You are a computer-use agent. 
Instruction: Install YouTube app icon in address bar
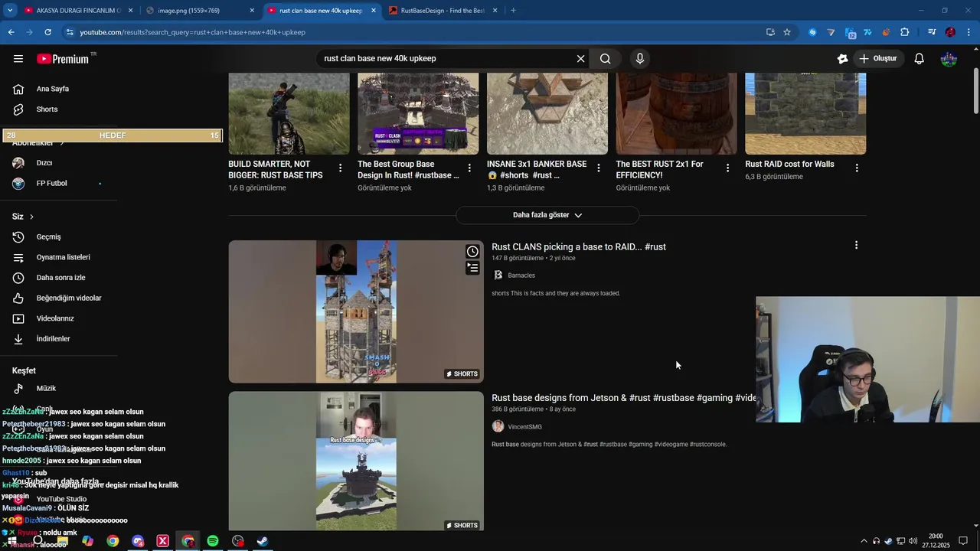(x=770, y=32)
